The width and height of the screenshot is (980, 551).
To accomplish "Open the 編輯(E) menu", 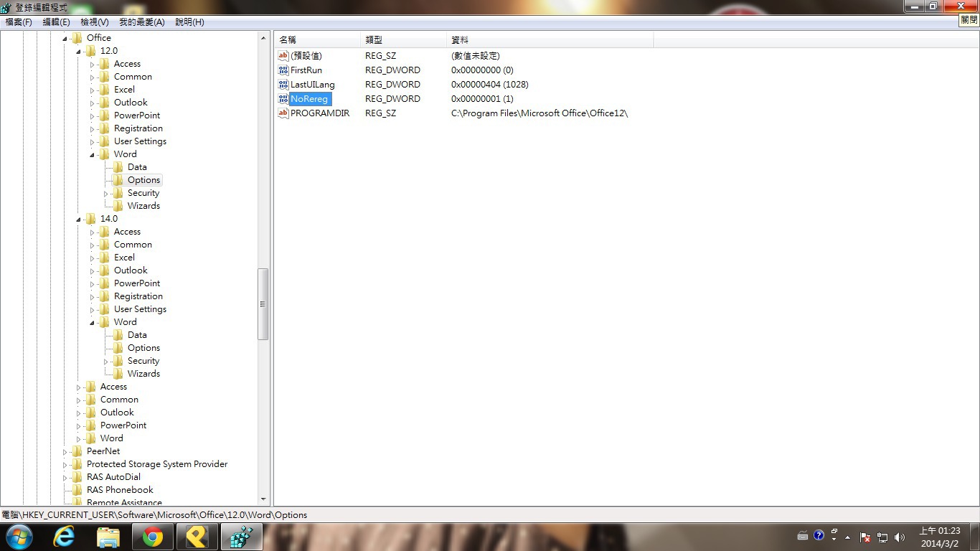I will coord(56,22).
